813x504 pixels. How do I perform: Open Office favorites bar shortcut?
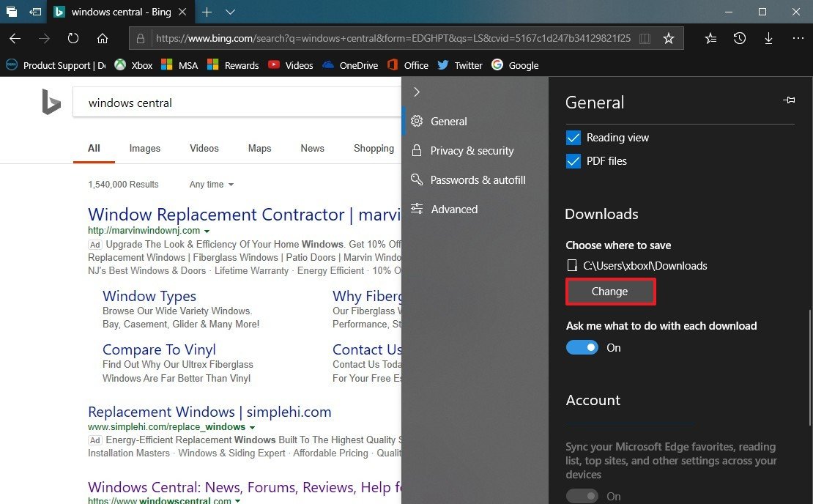[408, 65]
